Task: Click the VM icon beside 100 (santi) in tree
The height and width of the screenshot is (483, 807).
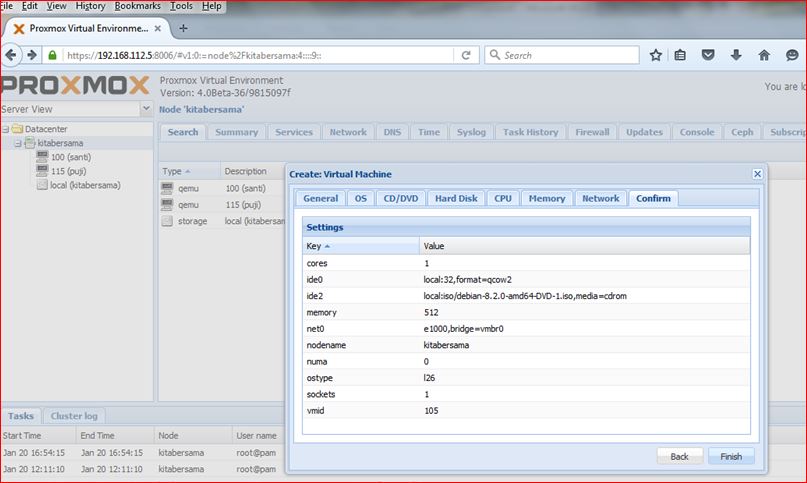Action: coord(43,157)
